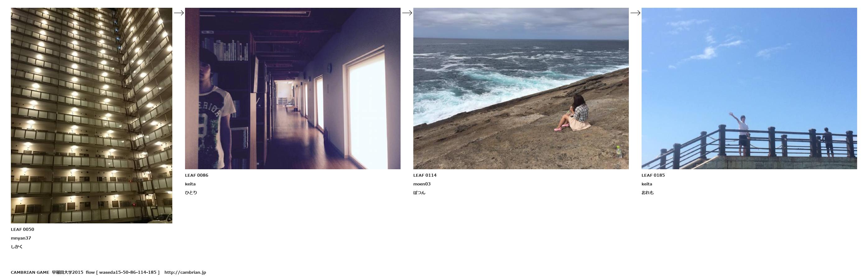
Task: Click the arrow before the blue sky photo
Action: click(635, 13)
